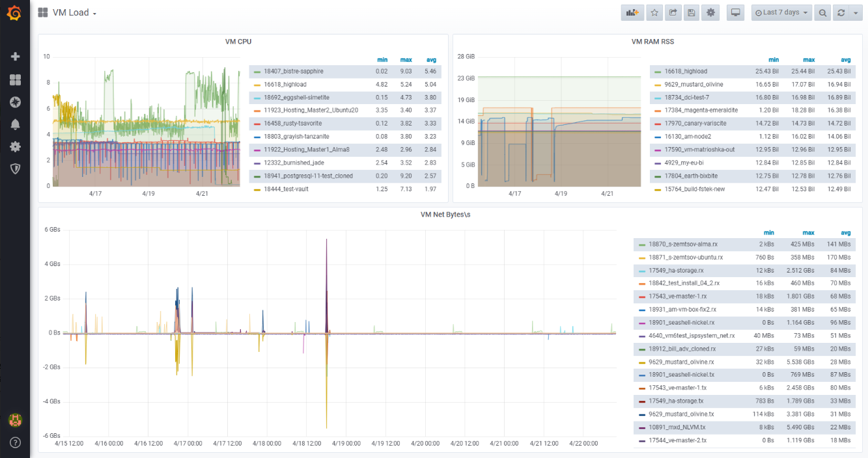The height and width of the screenshot is (458, 868).
Task: Open dashboard settings gear in toolbar
Action: pos(710,12)
